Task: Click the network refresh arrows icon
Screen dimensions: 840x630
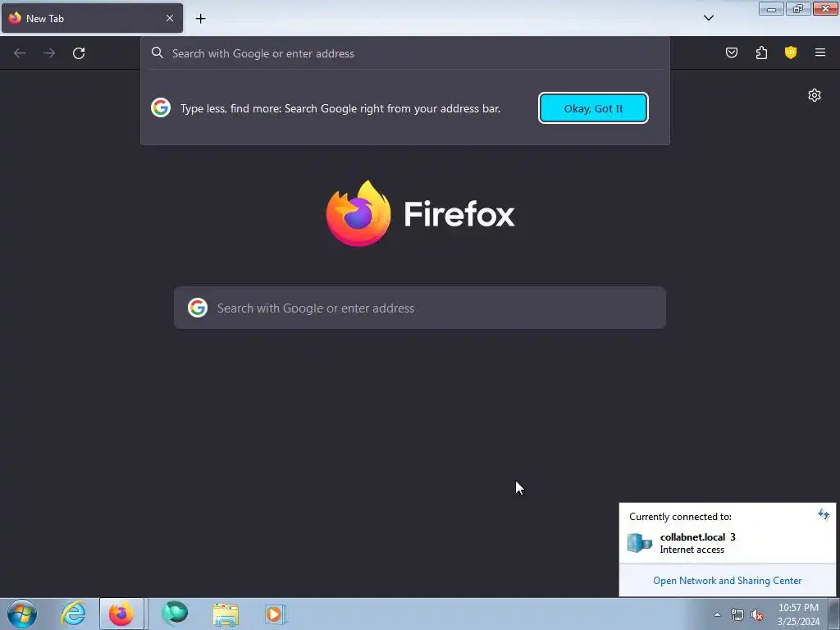Action: pos(824,515)
